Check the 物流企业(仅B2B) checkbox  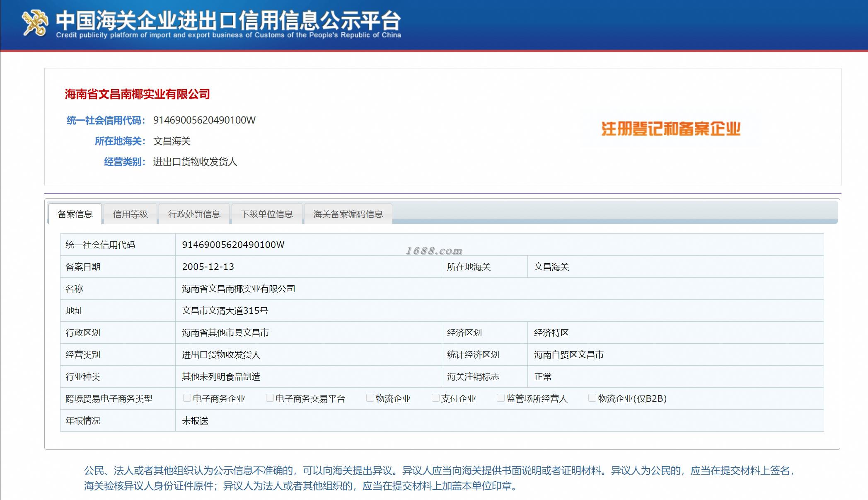(x=592, y=398)
